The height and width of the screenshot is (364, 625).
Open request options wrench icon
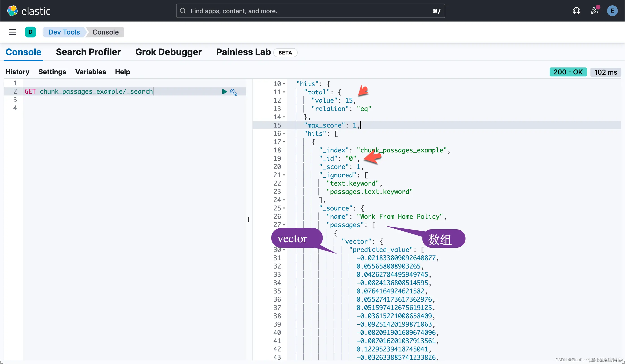point(233,92)
